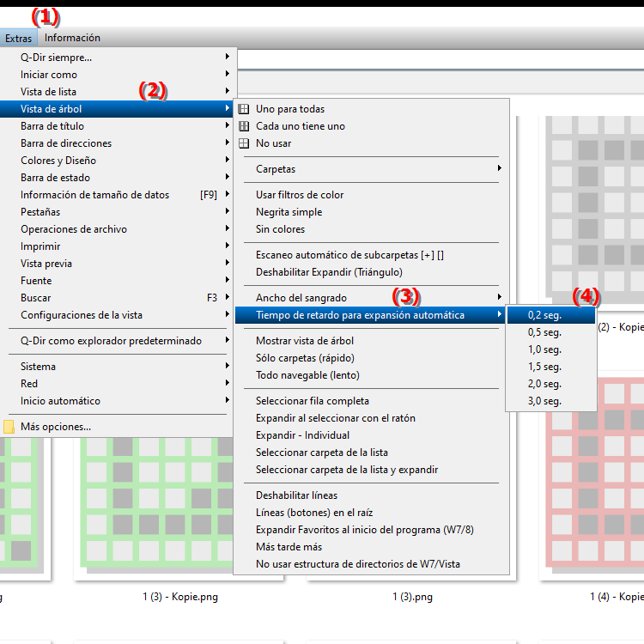Image resolution: width=644 pixels, height=644 pixels.
Task: Toggle 'Seleccionar fila completa'
Action: click(371, 401)
